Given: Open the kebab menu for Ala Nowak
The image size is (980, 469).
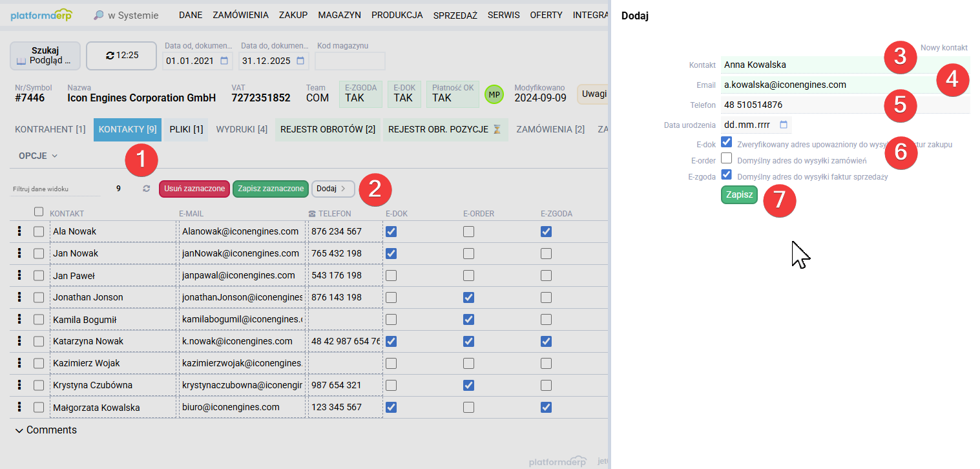Looking at the screenshot, I should [19, 231].
